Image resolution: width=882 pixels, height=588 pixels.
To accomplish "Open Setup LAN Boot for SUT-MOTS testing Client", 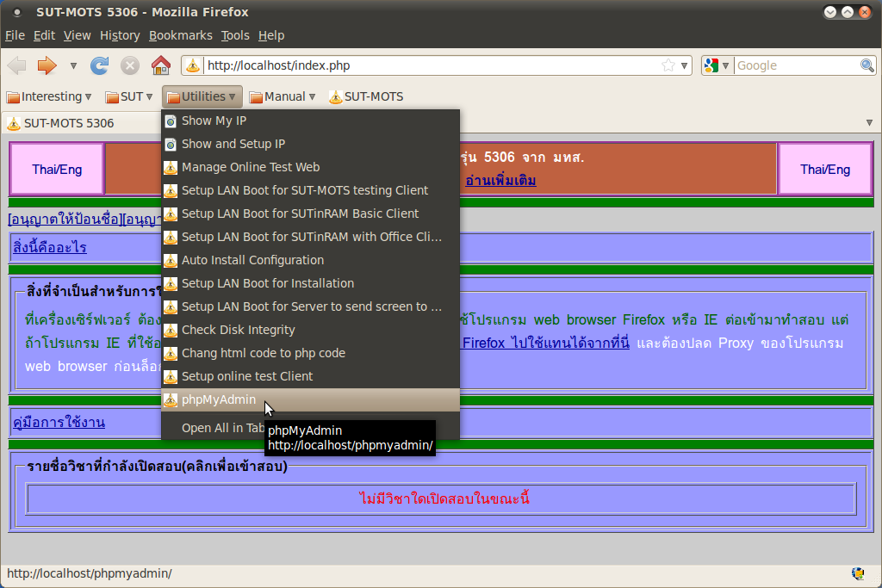I will [310, 190].
